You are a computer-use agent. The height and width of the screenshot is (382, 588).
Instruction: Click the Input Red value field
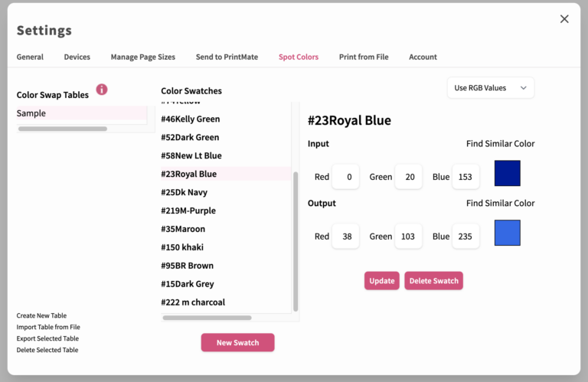pyautogui.click(x=345, y=177)
